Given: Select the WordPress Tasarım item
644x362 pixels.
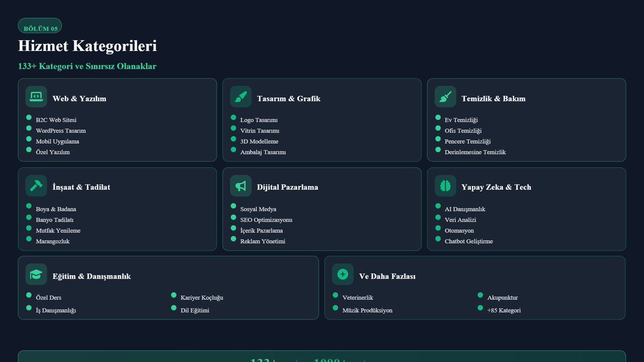Looking at the screenshot, I should coord(61,131).
